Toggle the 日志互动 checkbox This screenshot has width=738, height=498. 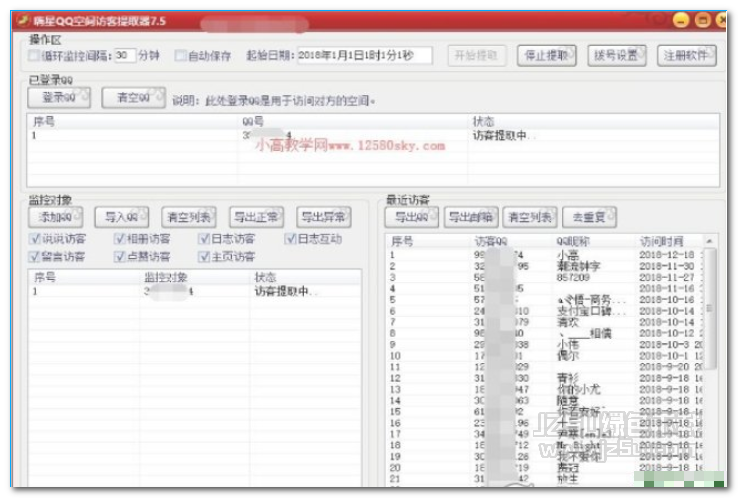click(290, 239)
